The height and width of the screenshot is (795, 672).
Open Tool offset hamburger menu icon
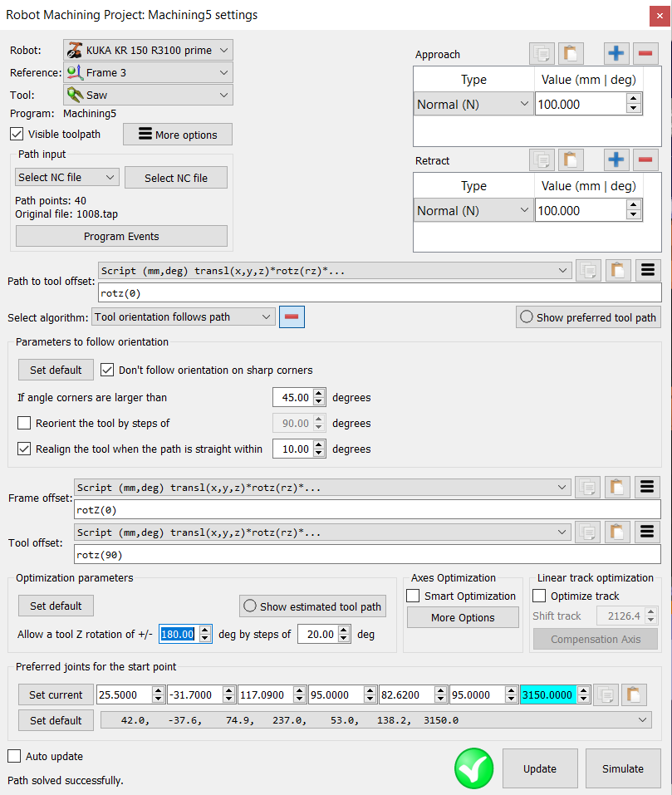click(x=648, y=532)
